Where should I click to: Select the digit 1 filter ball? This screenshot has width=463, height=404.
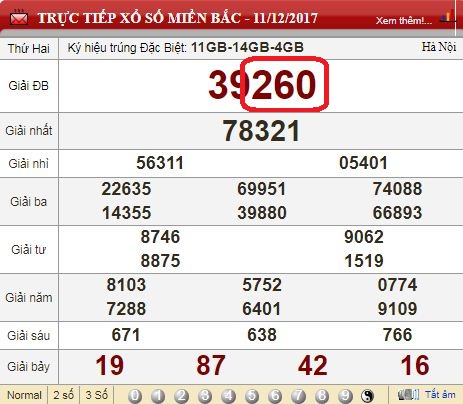(158, 396)
